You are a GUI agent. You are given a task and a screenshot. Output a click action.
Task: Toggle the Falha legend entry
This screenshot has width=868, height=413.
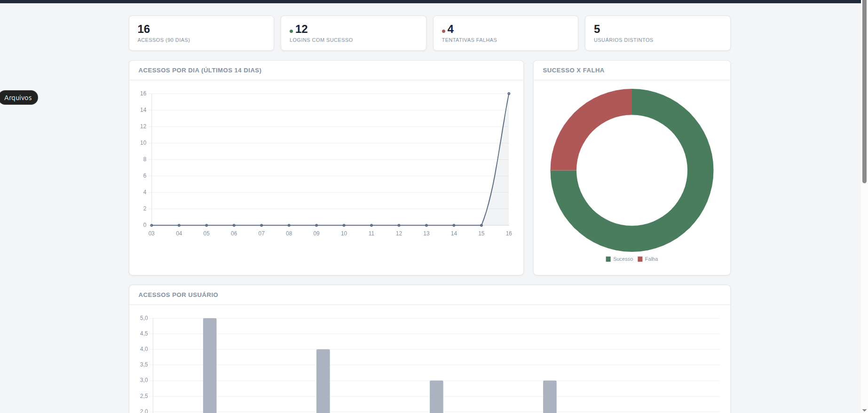647,259
